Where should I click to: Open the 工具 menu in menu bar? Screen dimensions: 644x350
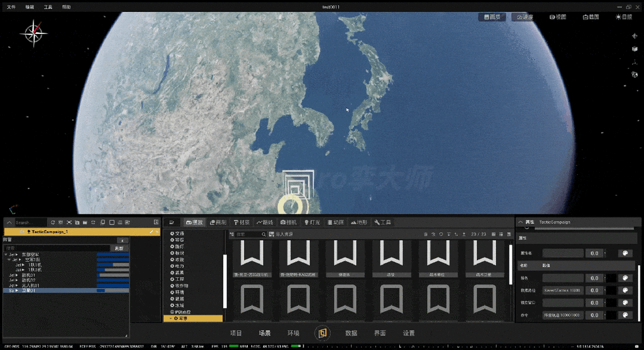48,7
